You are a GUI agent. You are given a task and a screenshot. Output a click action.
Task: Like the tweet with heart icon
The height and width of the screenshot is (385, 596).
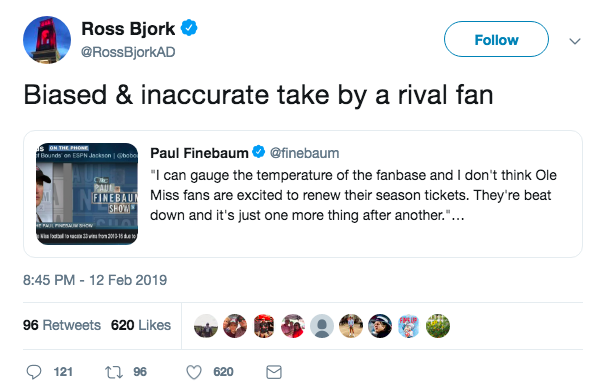click(194, 372)
